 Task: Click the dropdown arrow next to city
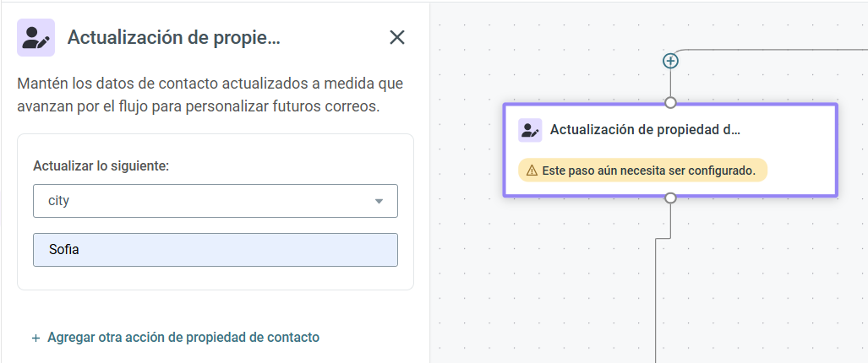tap(379, 201)
